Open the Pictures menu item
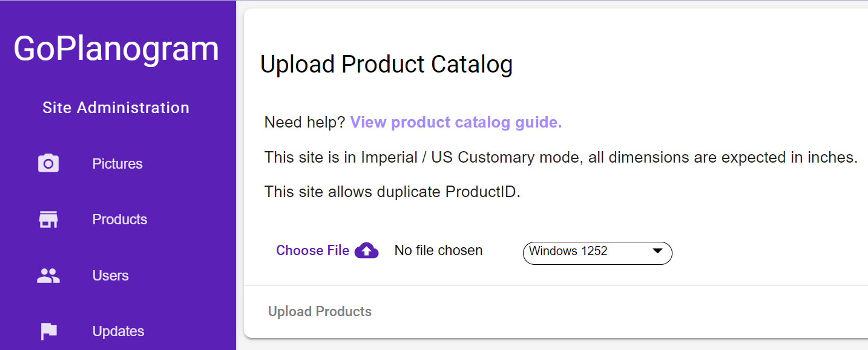The height and width of the screenshot is (350, 868). [x=117, y=164]
